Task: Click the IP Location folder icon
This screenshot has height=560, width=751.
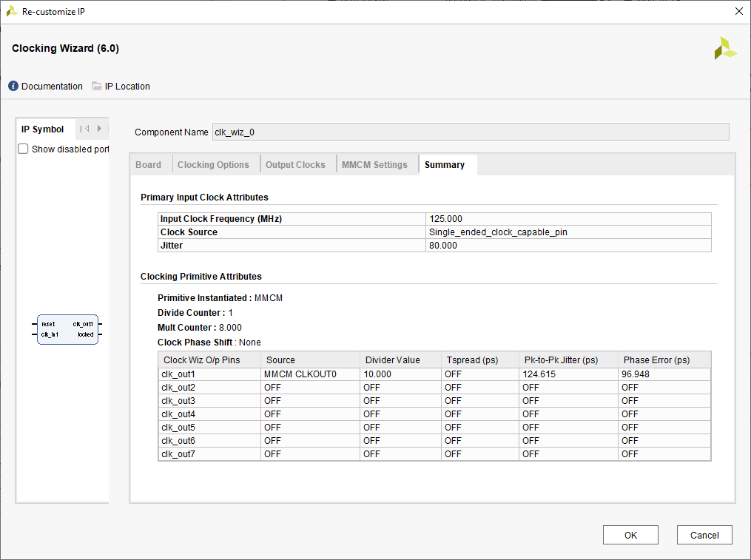Action: pos(96,86)
